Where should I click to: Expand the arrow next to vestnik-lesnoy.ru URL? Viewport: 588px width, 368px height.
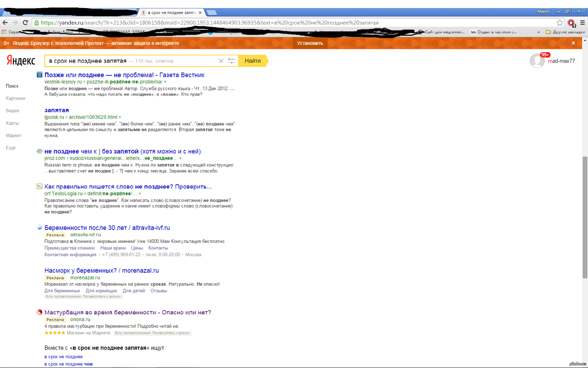165,82
